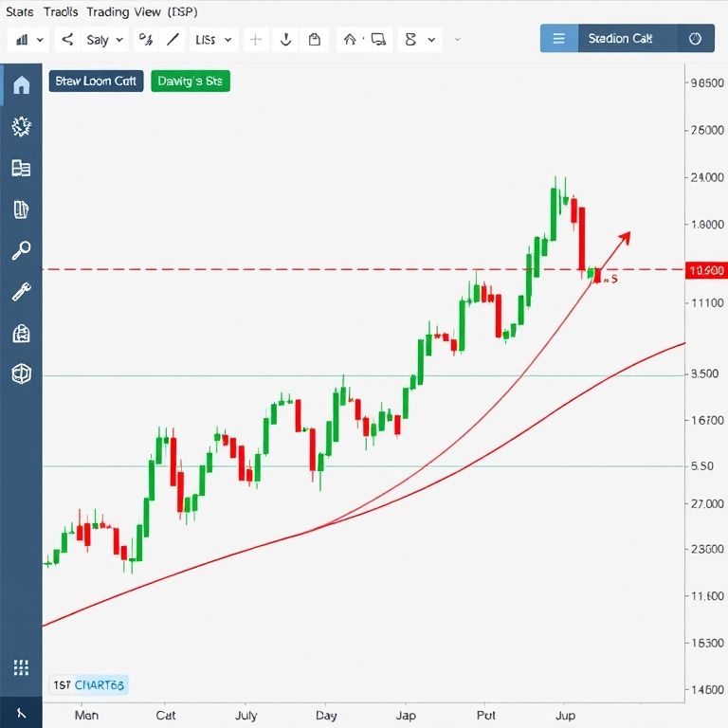This screenshot has width=728, height=728.
Task: Open the chart type dropdown with bars icon
Action: 28,40
